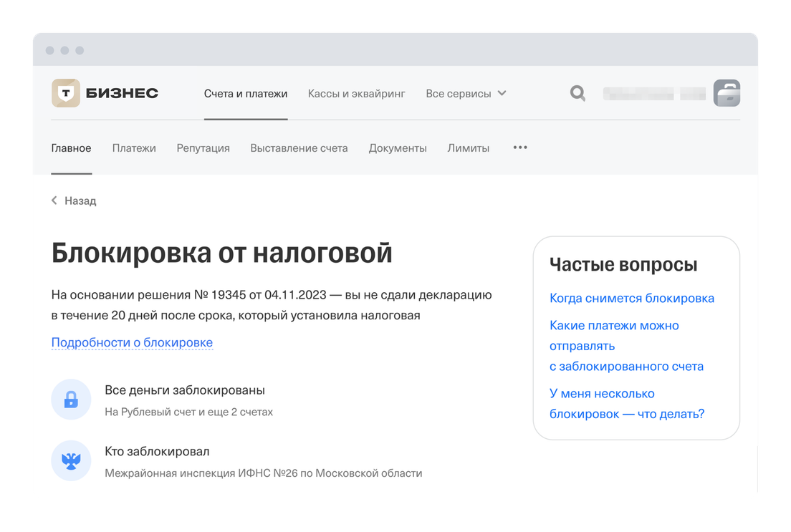The width and height of the screenshot is (791, 532).
Task: Go to 'Кассы и эквайринг' section
Action: [x=356, y=93]
